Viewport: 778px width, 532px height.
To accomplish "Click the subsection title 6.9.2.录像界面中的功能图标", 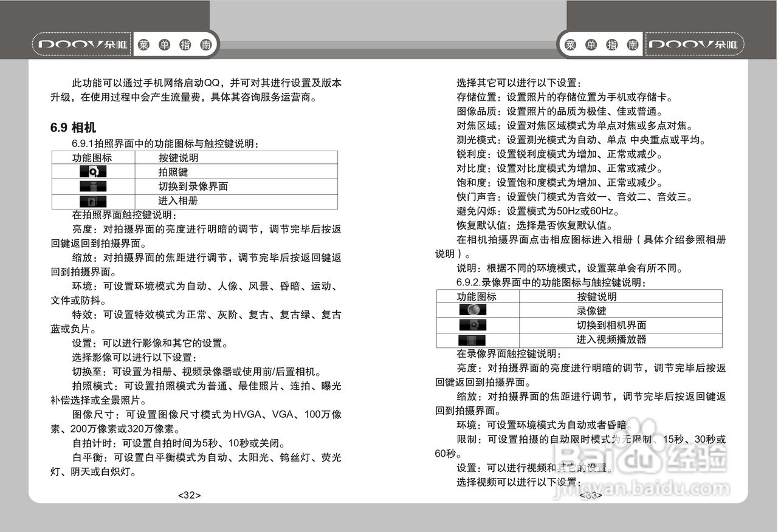I will pos(551,282).
